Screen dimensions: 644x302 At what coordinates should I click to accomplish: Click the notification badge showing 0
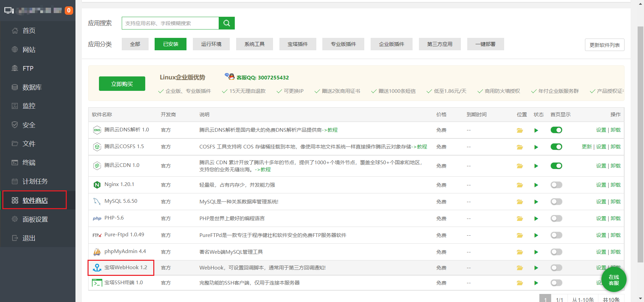pos(69,10)
